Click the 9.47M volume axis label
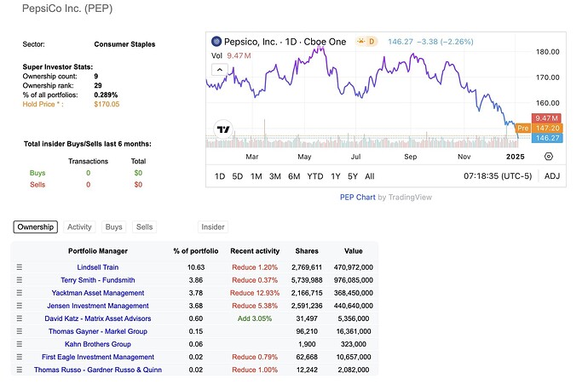This screenshot has width=588, height=390. point(546,118)
